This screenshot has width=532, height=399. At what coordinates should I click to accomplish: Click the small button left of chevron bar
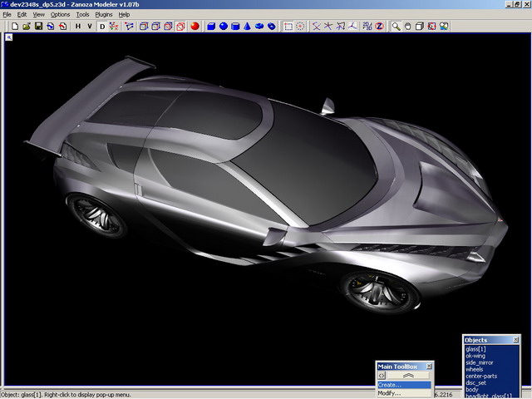(x=382, y=376)
